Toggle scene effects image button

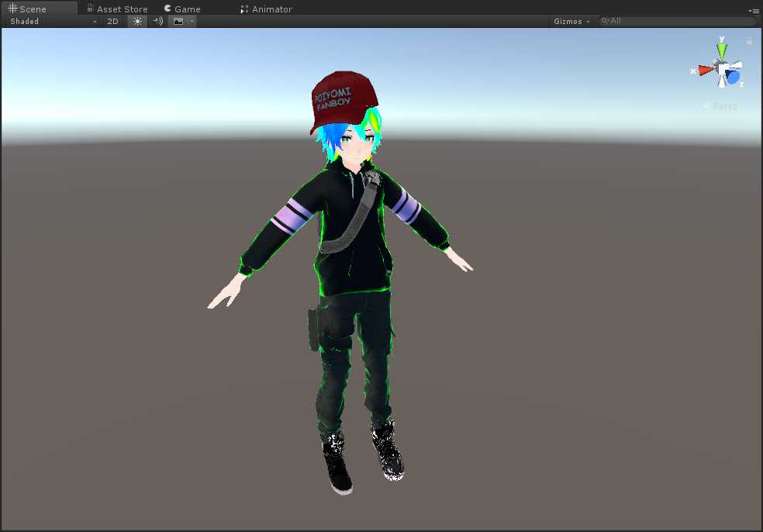(x=178, y=22)
